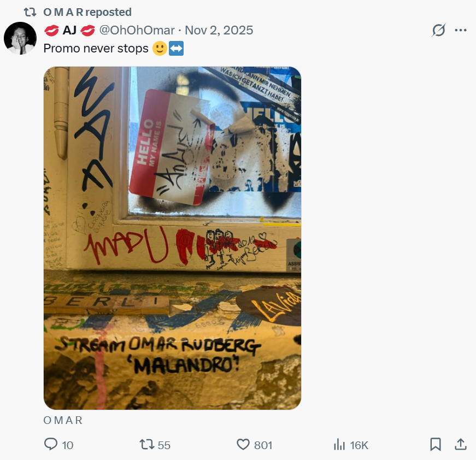The image size is (476, 460).
Task: Click the 10 replies count
Action: point(68,445)
